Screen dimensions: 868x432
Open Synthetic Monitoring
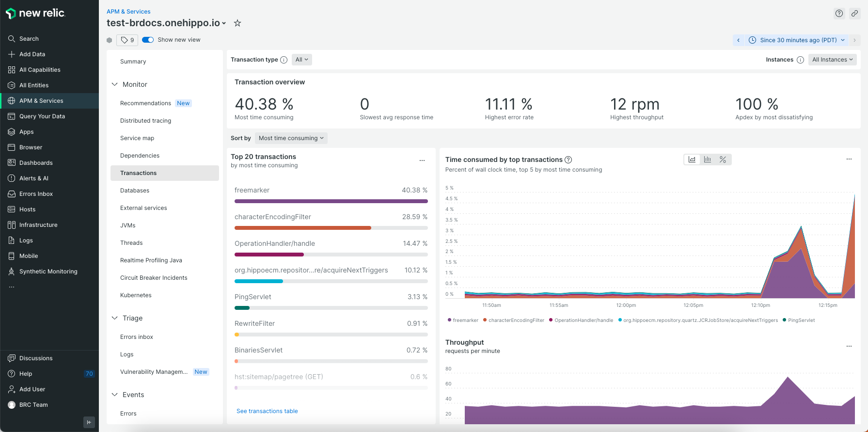pyautogui.click(x=49, y=272)
